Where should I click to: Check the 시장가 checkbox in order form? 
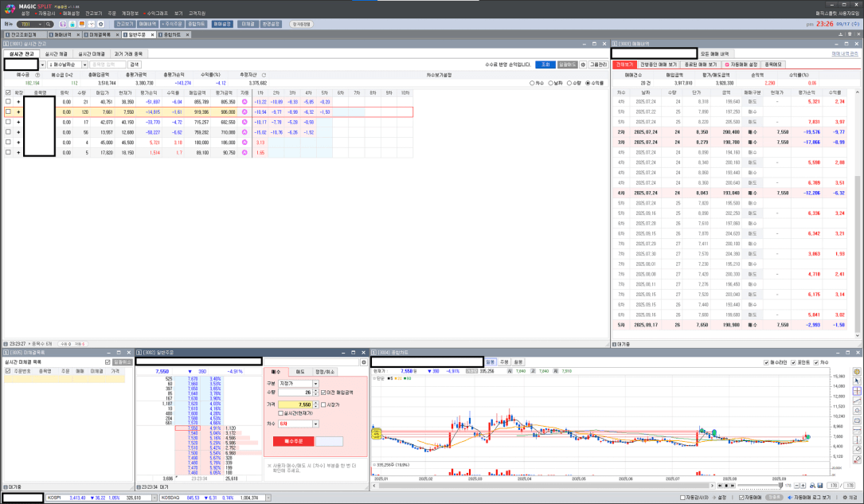tap(323, 404)
